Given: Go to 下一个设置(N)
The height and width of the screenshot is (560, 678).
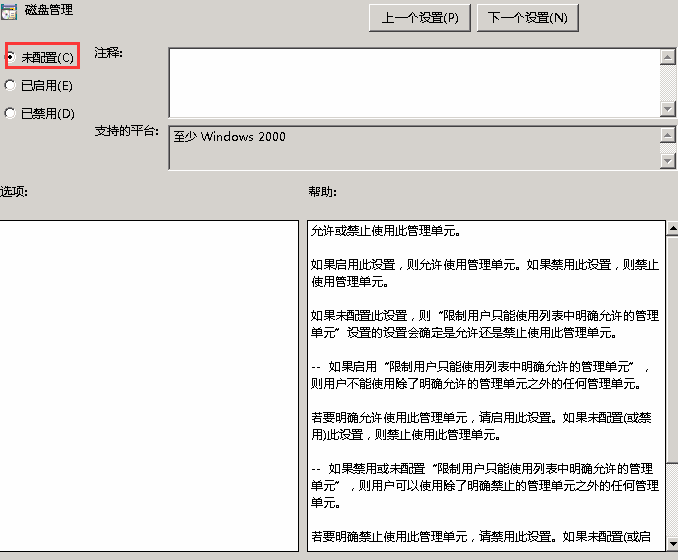Looking at the screenshot, I should click(528, 18).
